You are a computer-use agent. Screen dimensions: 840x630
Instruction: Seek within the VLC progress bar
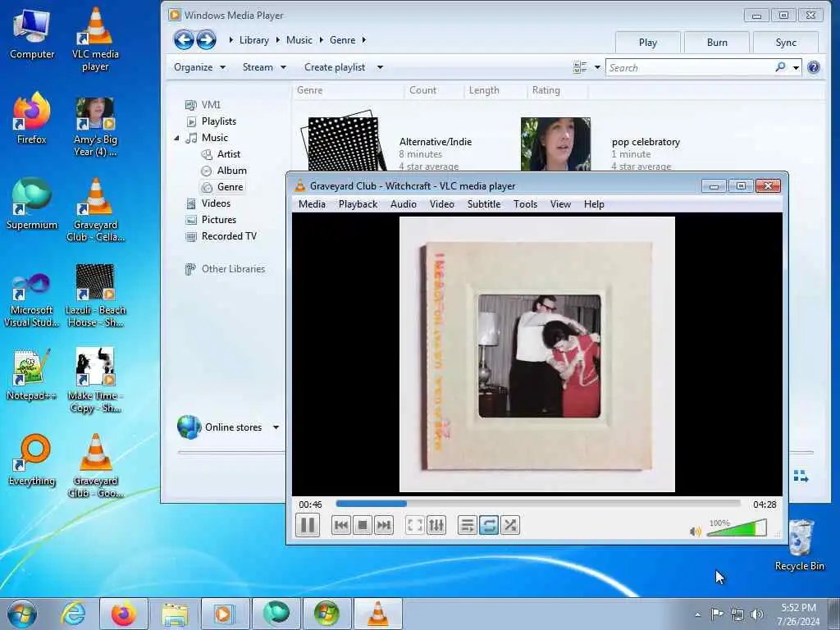[538, 504]
